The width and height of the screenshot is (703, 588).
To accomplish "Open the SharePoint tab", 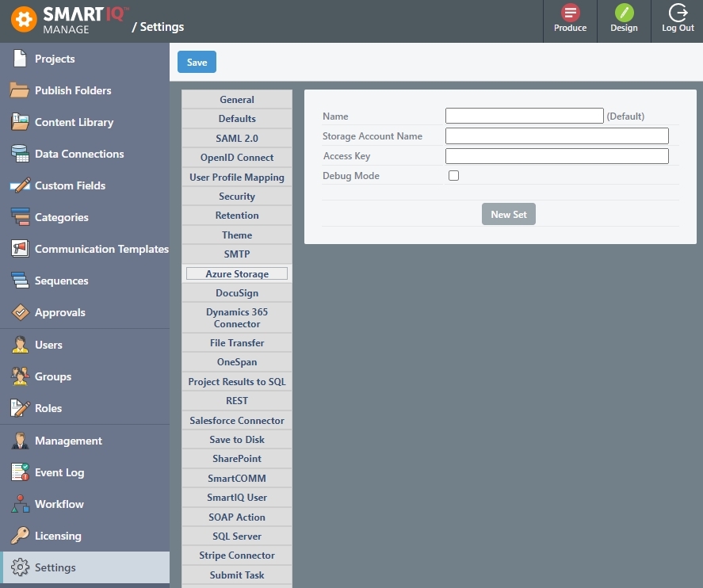I will 237,459.
